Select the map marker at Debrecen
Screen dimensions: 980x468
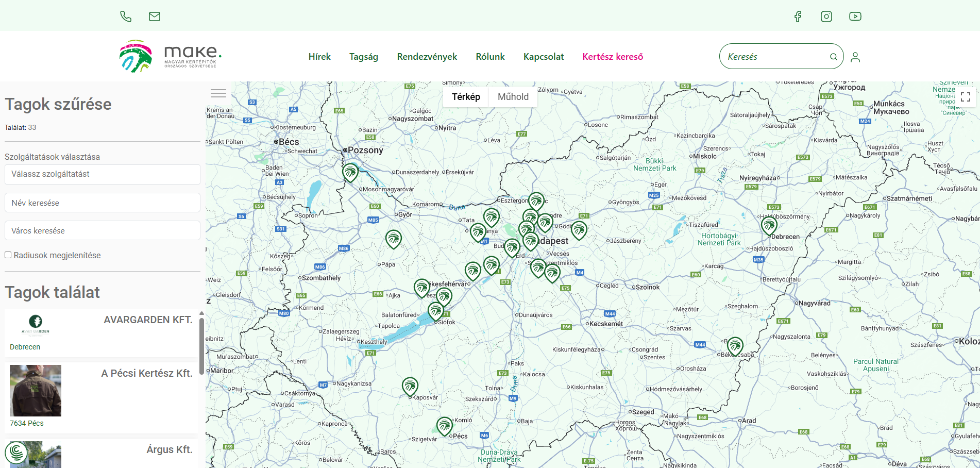pos(769,225)
